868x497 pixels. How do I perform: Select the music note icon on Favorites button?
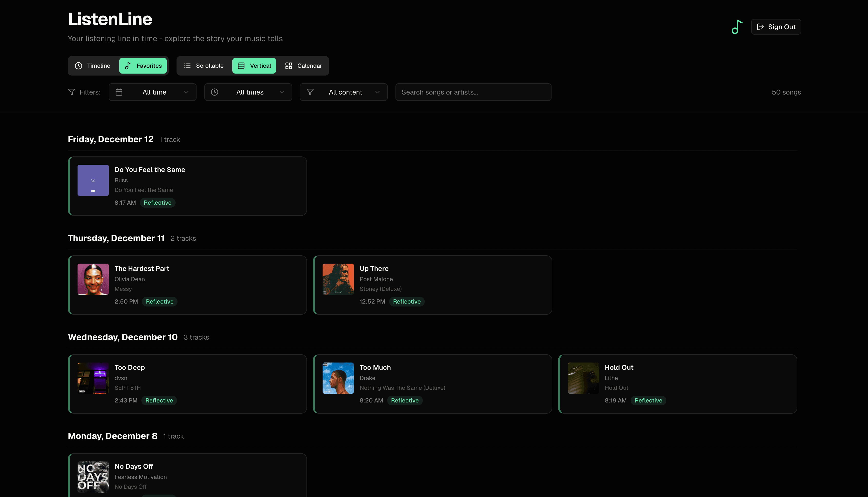pos(128,66)
